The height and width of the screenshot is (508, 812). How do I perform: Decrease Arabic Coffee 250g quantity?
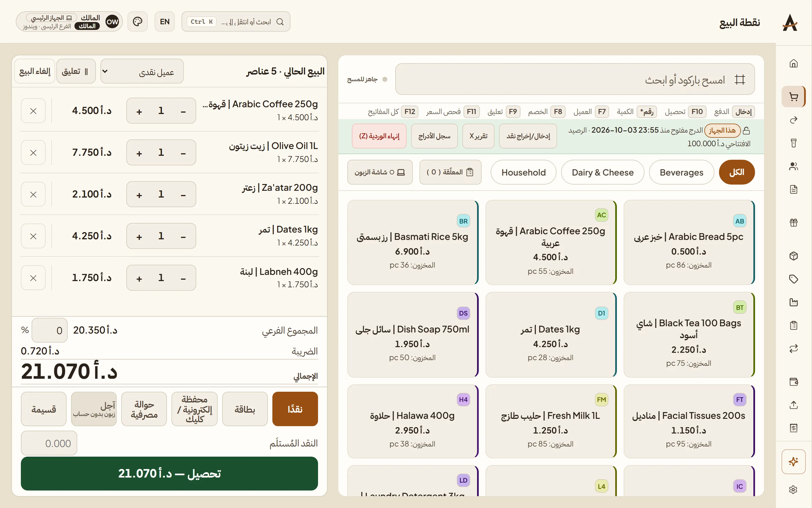point(183,111)
